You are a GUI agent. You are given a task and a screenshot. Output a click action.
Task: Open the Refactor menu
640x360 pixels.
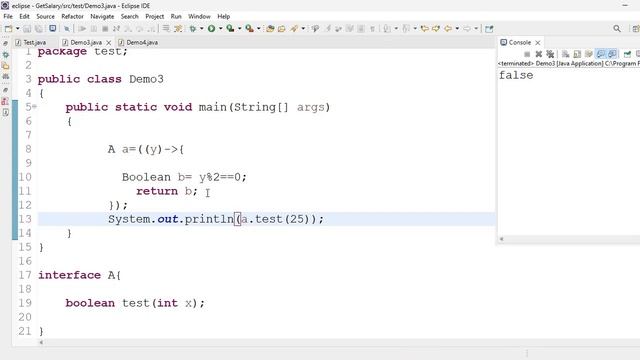click(72, 16)
